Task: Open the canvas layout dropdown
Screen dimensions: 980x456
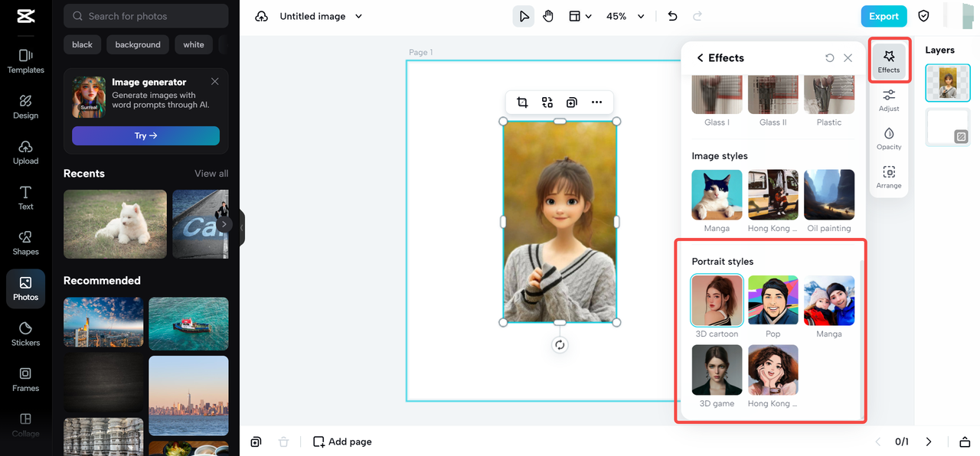Action: (580, 16)
